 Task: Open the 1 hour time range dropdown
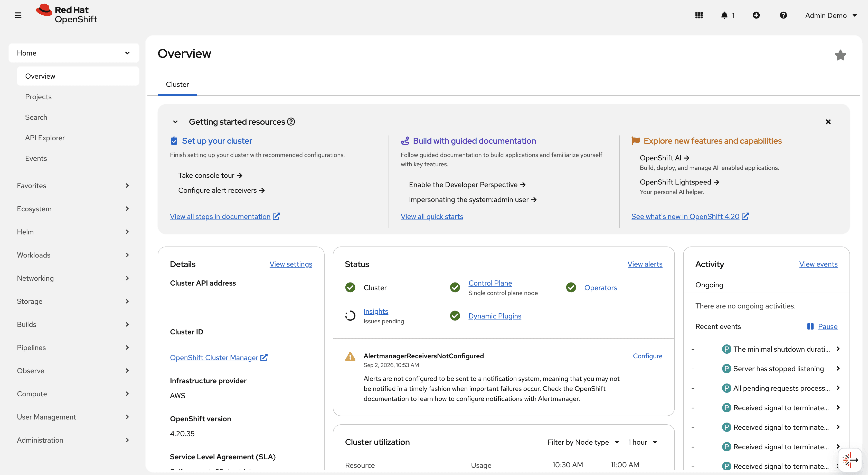[643, 442]
